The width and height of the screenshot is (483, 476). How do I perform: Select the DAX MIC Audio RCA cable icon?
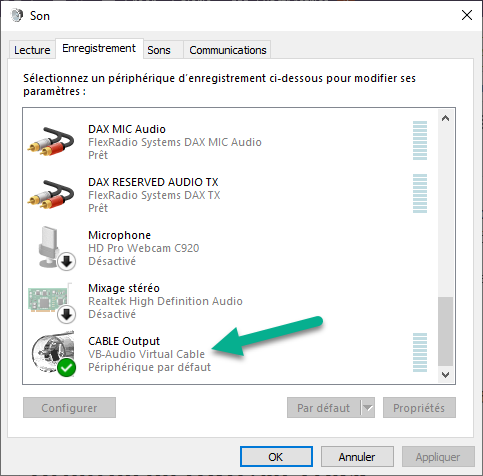(x=51, y=142)
